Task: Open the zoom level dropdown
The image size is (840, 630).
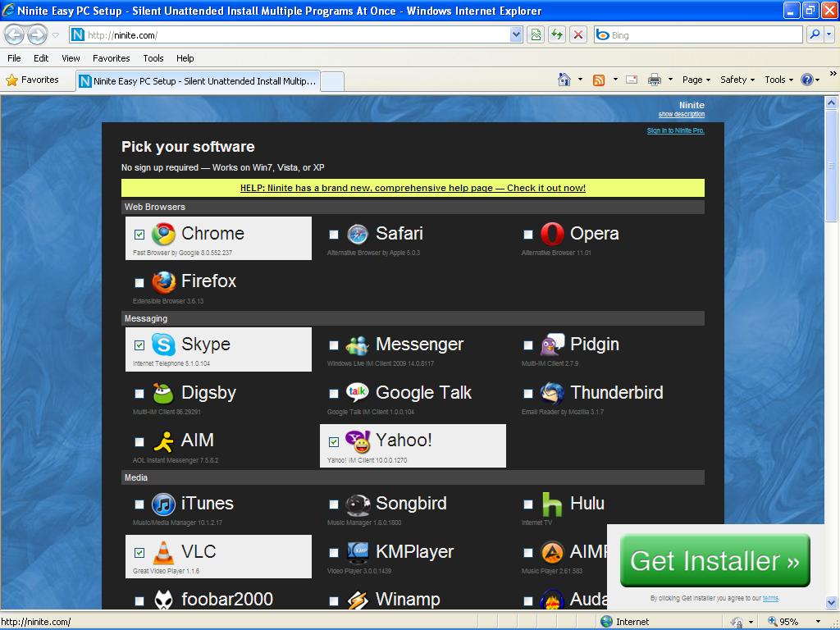Action: [x=818, y=622]
